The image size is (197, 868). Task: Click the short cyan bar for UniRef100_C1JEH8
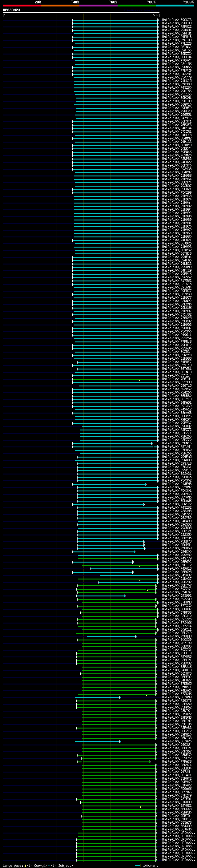110,484
